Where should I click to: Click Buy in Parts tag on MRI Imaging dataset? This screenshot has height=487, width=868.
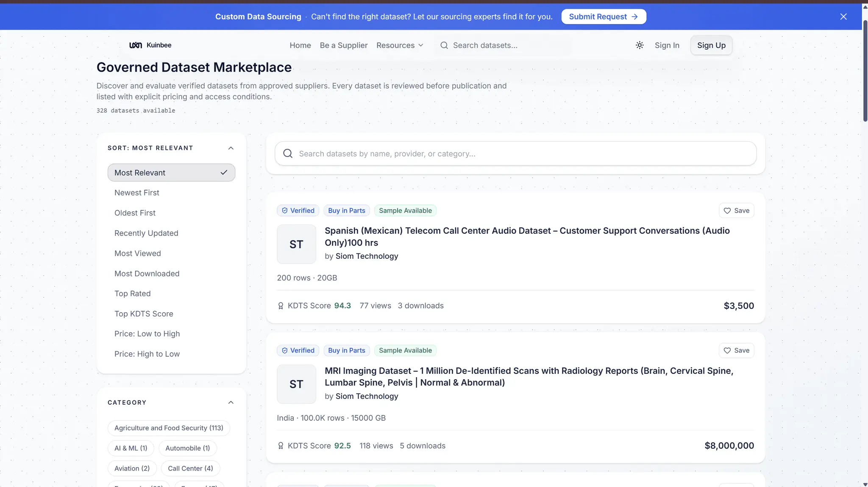[347, 351]
